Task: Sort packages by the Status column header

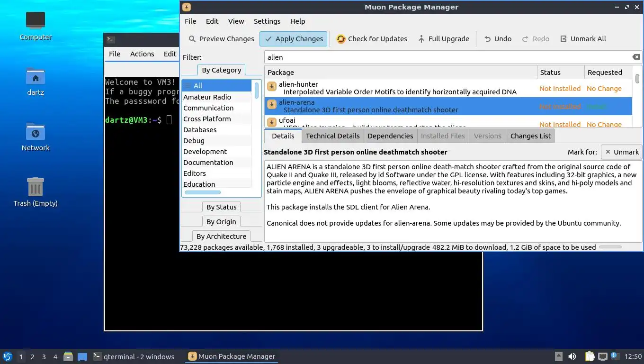Action: tap(561, 73)
